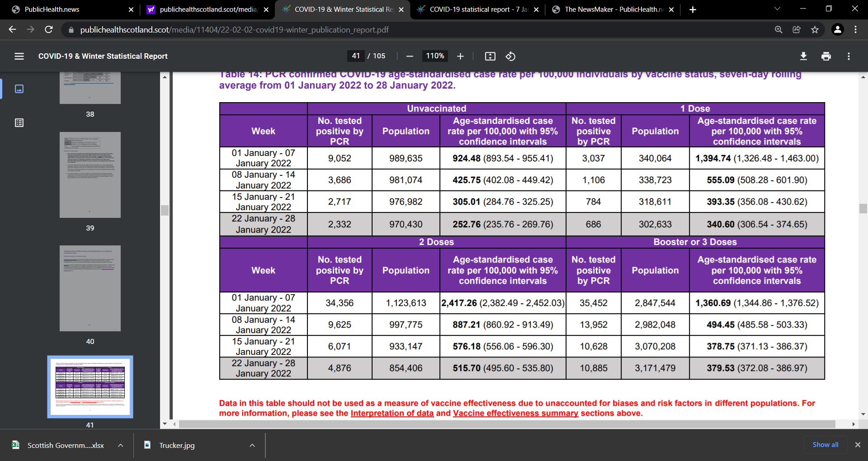Click the Unvaccinated column header
Image resolution: width=868 pixels, height=461 pixels.
(436, 108)
